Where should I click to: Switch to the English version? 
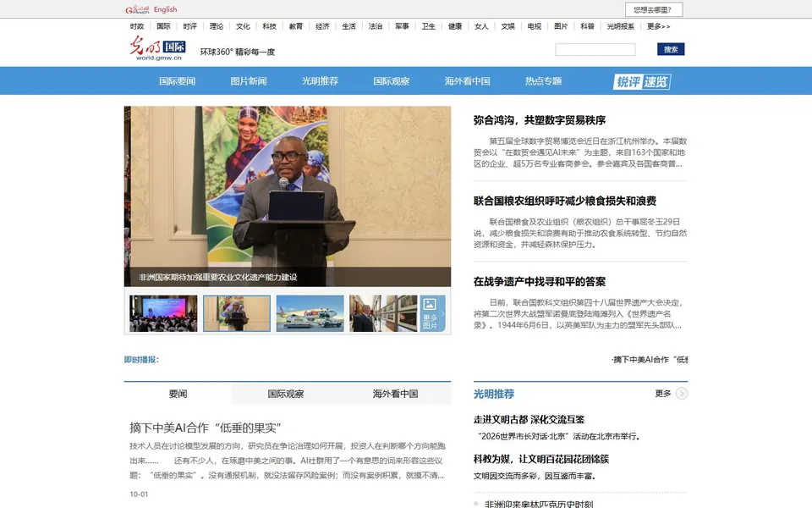[165, 9]
